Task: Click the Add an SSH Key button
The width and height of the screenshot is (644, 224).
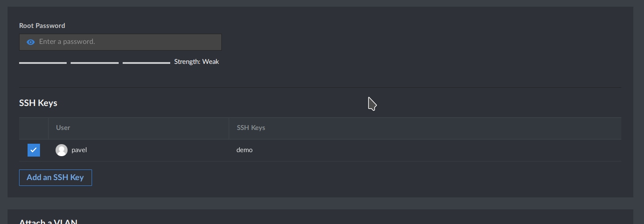Action: point(56,177)
